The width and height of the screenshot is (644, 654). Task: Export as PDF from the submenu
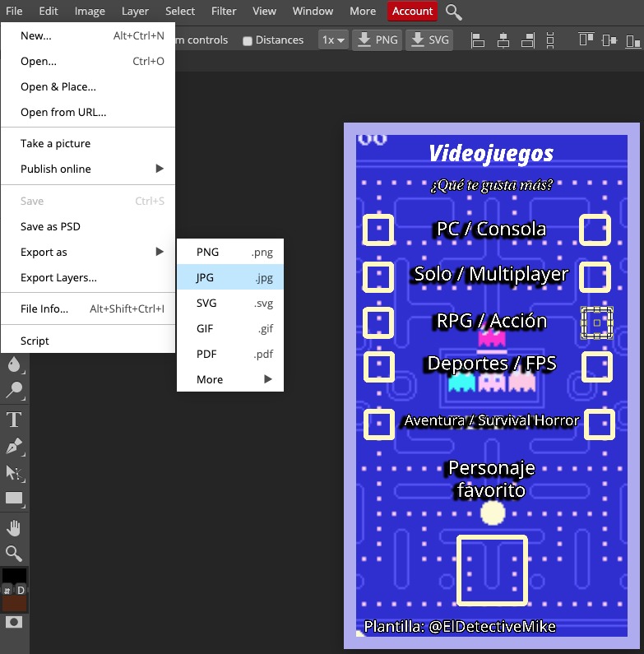coord(230,354)
